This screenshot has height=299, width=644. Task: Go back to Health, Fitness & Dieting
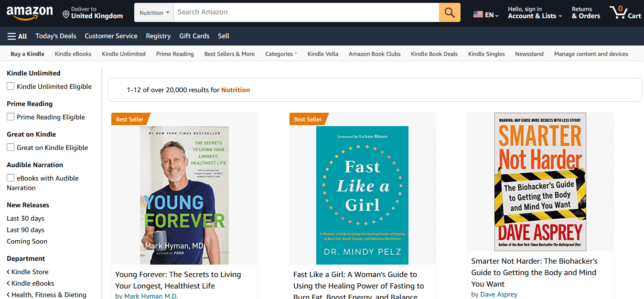[47, 295]
